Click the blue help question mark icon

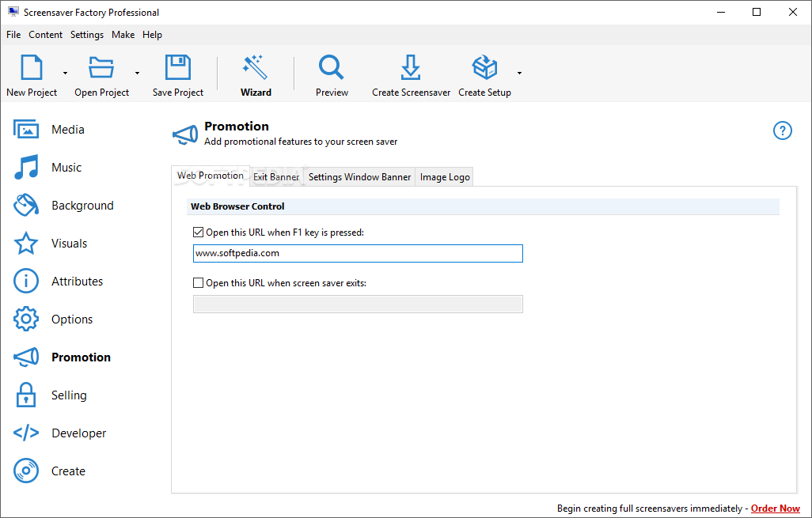pos(782,131)
